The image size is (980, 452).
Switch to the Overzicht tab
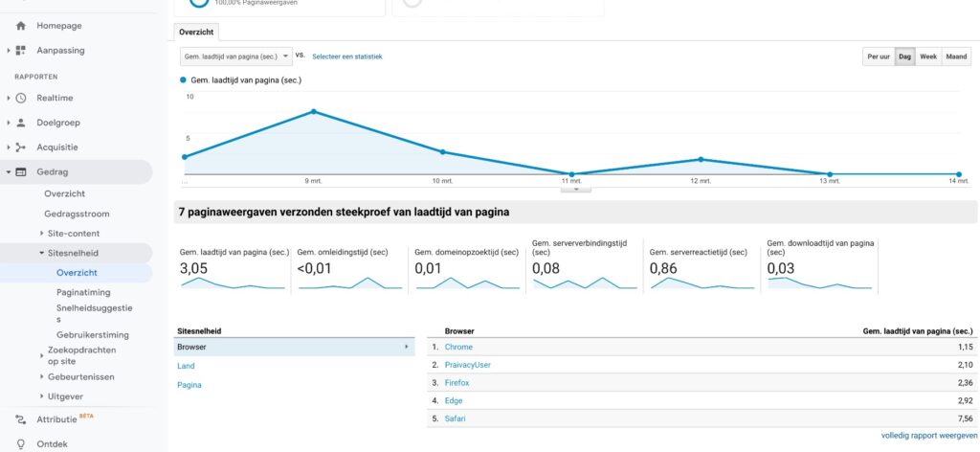(196, 32)
